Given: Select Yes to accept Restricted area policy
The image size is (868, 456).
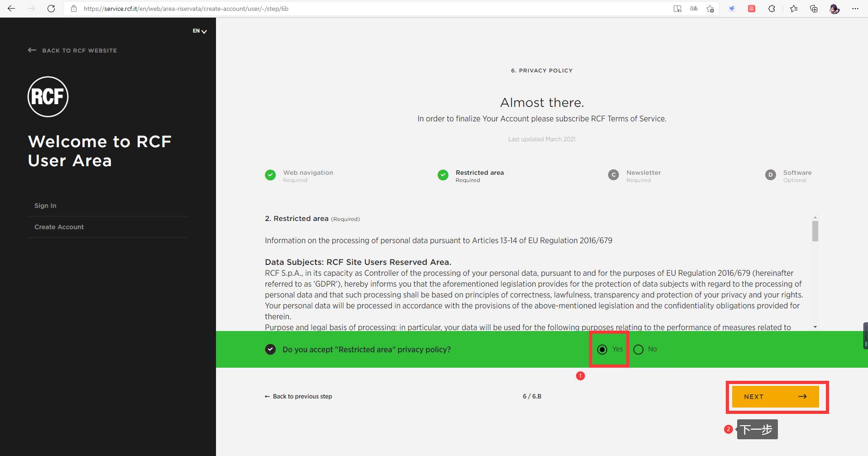Looking at the screenshot, I should click(602, 350).
